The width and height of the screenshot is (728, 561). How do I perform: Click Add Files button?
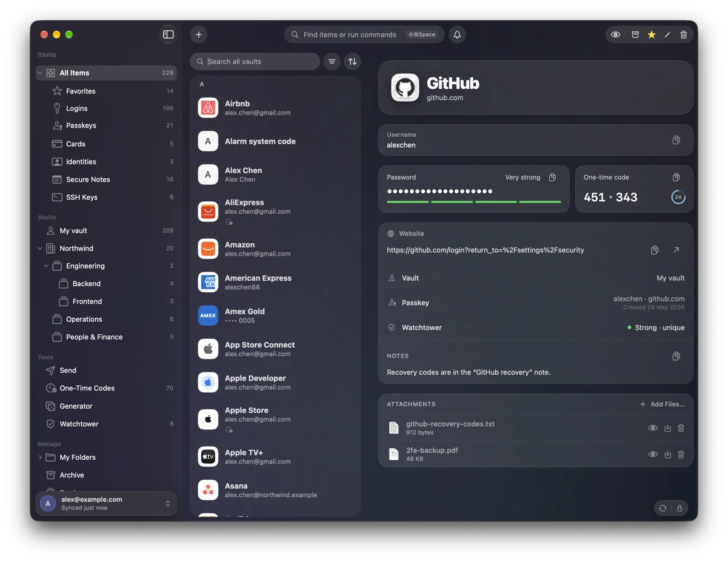point(662,404)
